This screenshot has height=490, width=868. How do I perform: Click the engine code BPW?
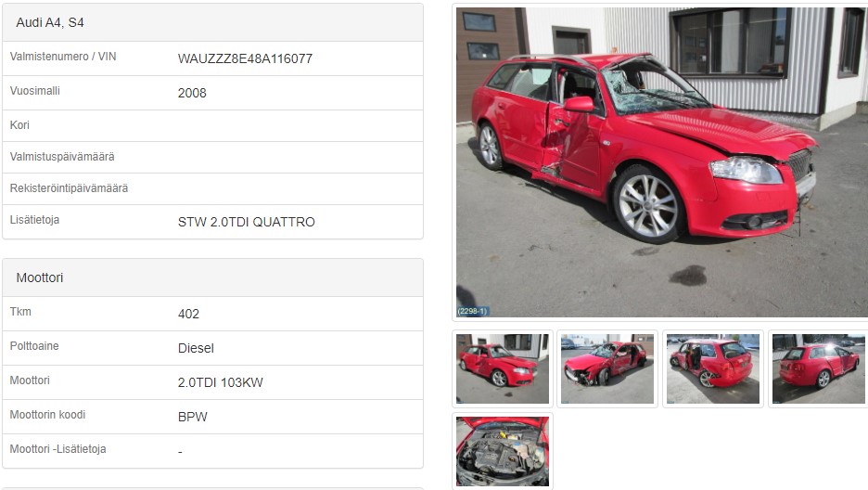192,417
